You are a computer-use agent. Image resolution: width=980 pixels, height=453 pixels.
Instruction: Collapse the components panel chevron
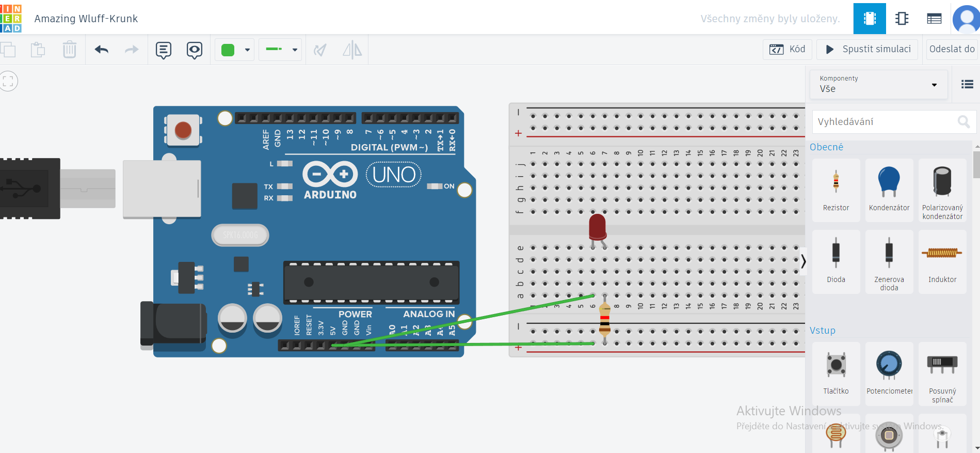[803, 261]
